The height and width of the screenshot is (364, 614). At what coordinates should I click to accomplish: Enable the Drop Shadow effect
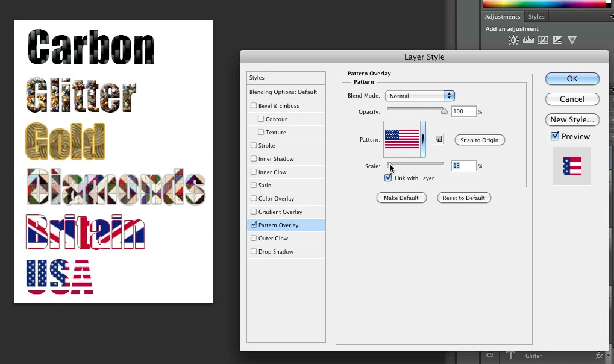click(254, 251)
